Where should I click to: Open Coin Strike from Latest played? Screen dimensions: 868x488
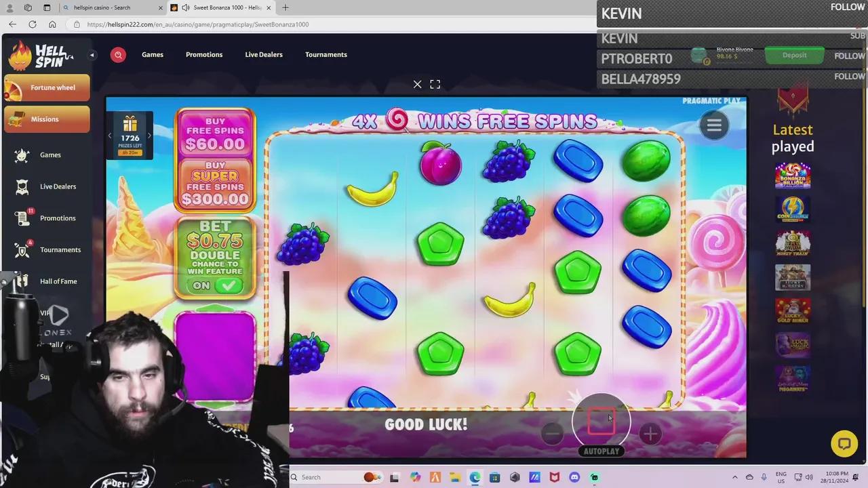point(793,209)
